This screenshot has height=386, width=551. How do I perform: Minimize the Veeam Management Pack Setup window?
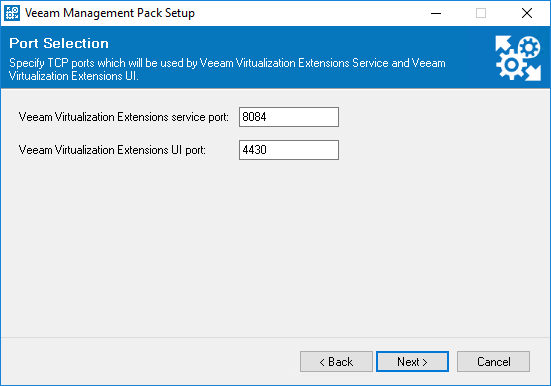pos(436,13)
